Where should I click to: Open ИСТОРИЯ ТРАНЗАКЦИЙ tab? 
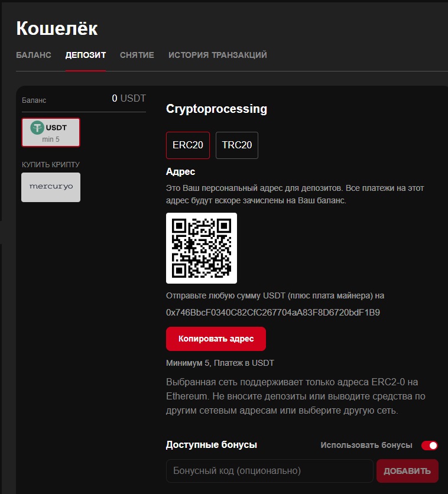tap(217, 55)
